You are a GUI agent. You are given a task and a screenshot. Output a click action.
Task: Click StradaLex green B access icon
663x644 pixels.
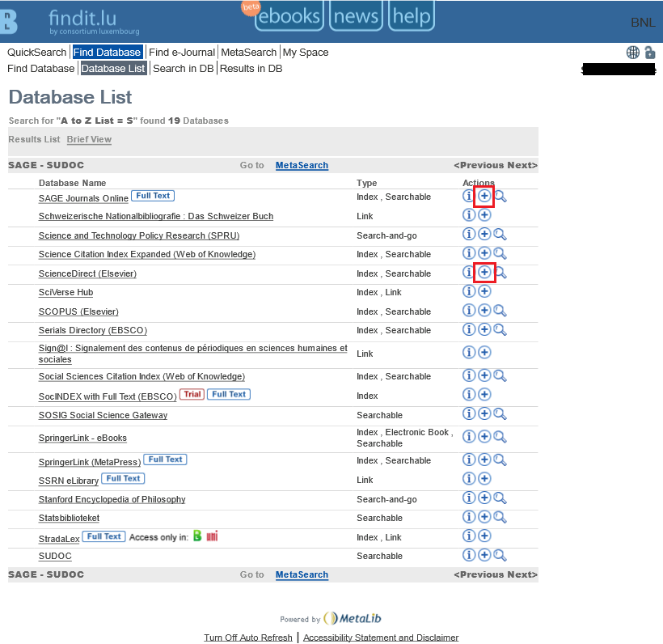tap(197, 536)
